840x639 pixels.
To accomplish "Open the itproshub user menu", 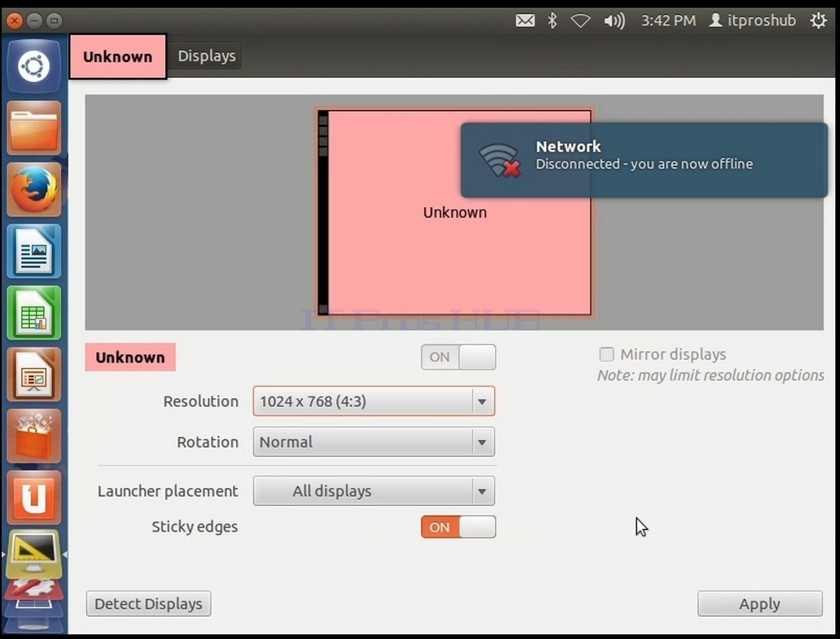I will [752, 21].
